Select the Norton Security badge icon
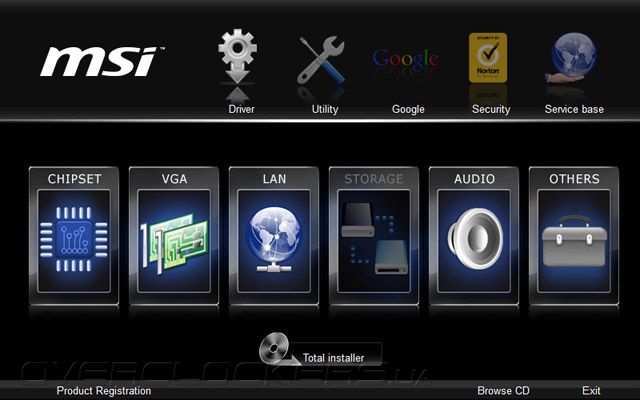This screenshot has width=640, height=400. pyautogui.click(x=488, y=58)
